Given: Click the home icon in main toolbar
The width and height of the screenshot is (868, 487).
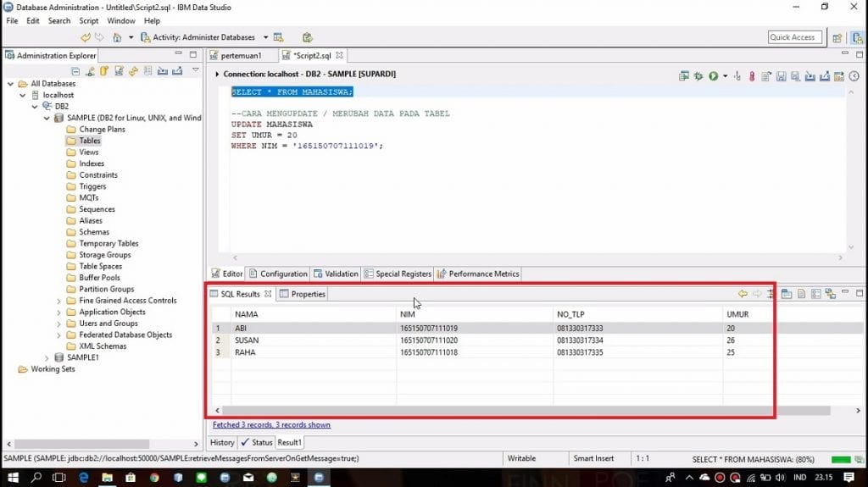Looking at the screenshot, I should [x=116, y=37].
